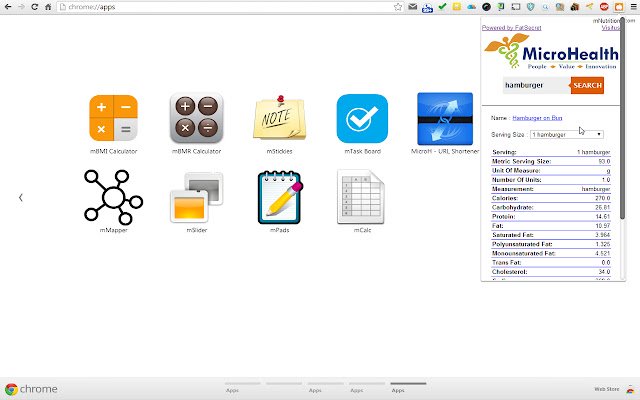Click the Number Of Units row label
The width and height of the screenshot is (640, 400).
tap(517, 180)
